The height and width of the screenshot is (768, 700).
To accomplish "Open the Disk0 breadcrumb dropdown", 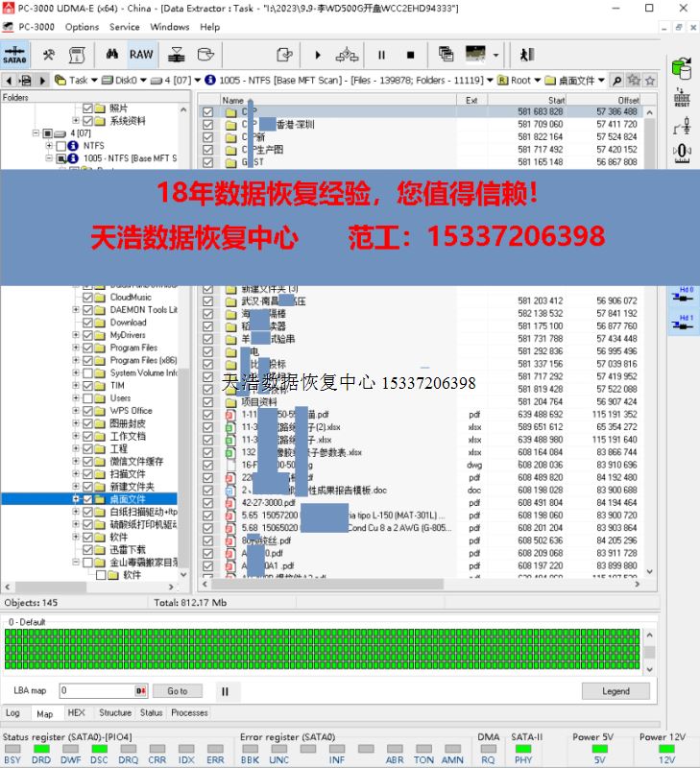I will click(x=143, y=81).
